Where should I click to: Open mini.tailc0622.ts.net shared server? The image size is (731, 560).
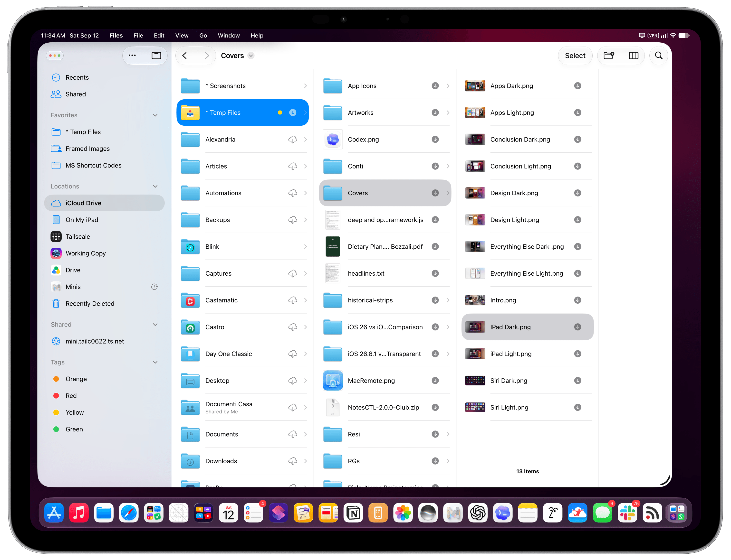[104, 341]
